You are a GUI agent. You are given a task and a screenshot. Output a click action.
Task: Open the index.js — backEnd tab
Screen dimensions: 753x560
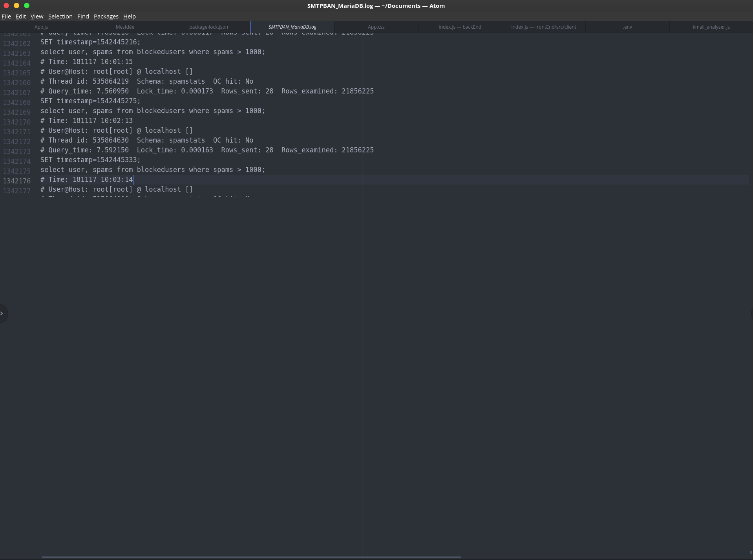[x=460, y=27]
